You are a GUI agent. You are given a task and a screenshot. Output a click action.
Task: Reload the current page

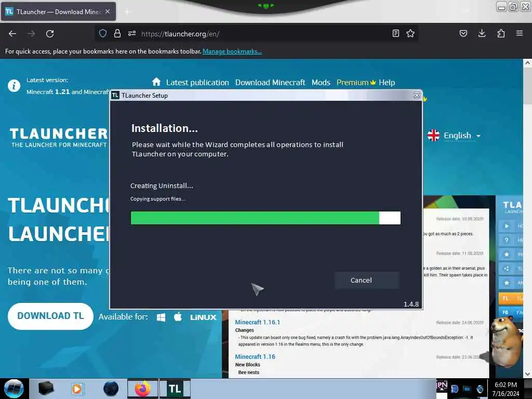[50, 34]
